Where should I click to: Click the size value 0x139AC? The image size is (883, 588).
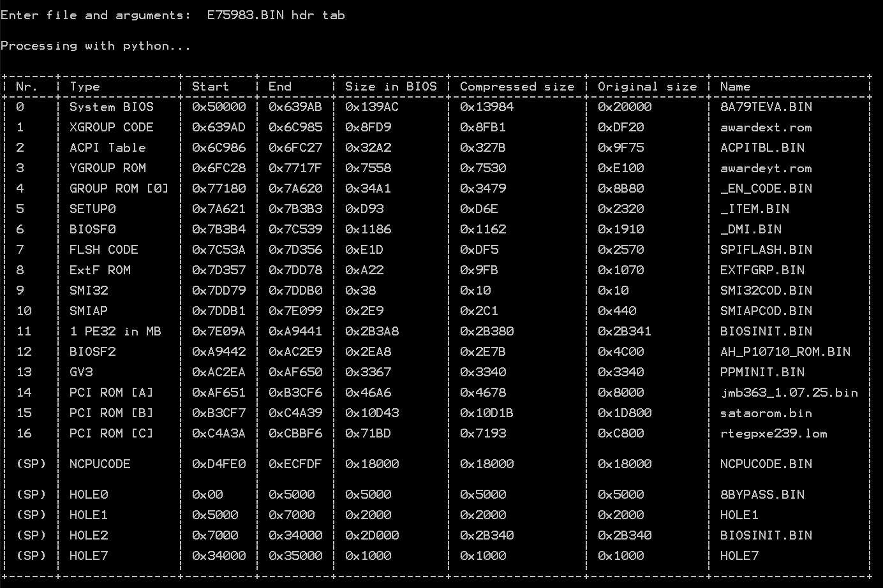[x=372, y=107]
